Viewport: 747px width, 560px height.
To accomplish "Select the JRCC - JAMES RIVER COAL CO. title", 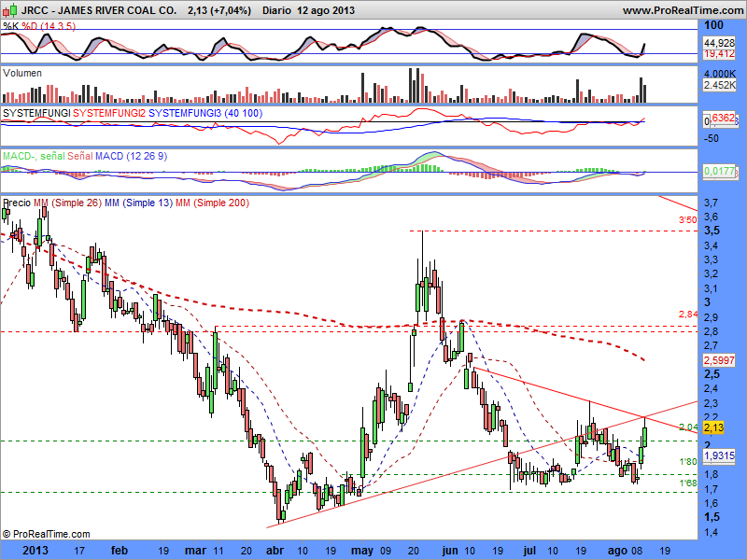I will 99,10.
